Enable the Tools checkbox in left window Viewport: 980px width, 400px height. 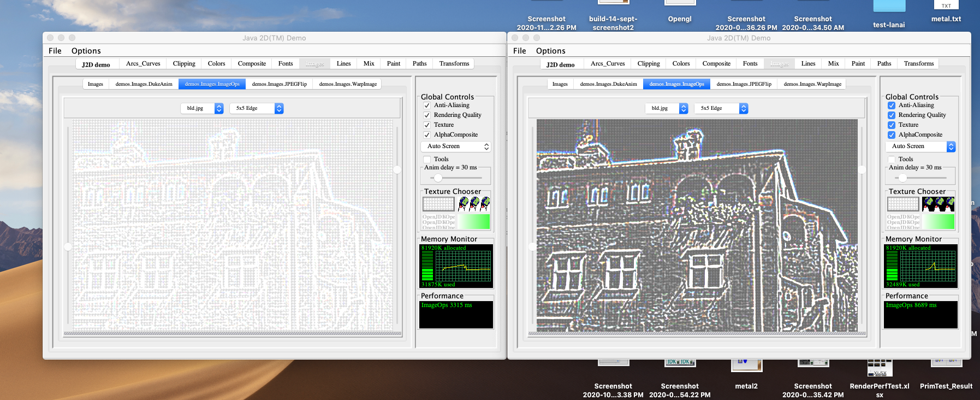point(427,160)
